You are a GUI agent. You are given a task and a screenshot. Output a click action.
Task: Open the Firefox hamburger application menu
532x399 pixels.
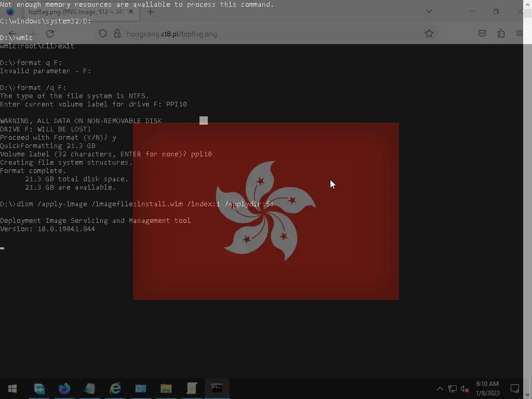tap(520, 33)
